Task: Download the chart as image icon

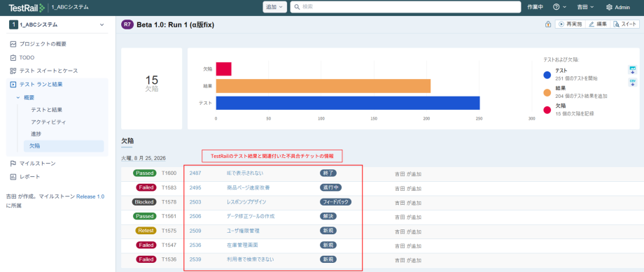Action: click(x=633, y=70)
